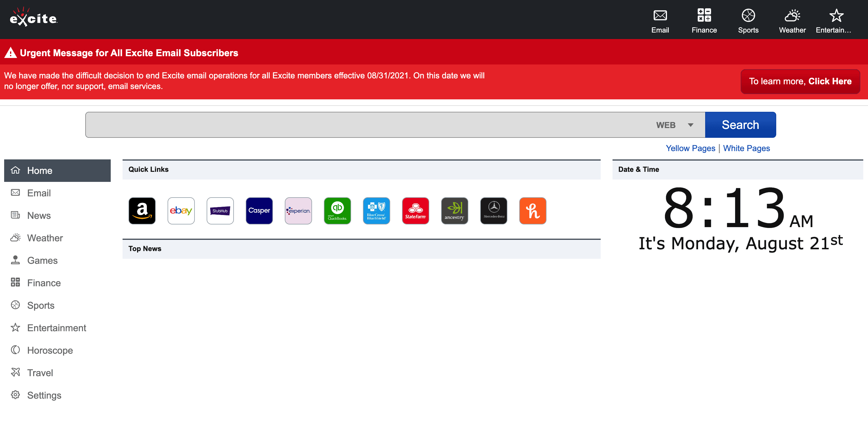Viewport: 868px width, 443px height.
Task: Click the Mercedes-Benz quick link icon
Action: (x=494, y=211)
